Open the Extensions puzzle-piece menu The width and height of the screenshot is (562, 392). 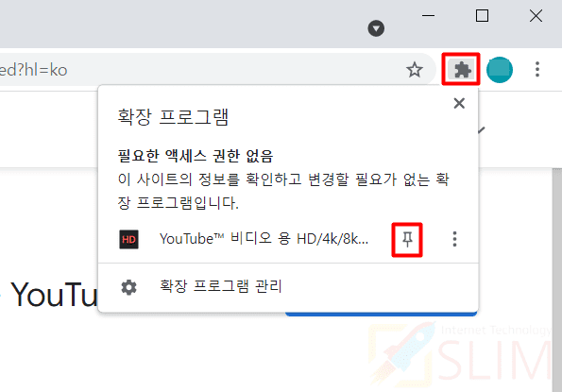click(x=461, y=69)
